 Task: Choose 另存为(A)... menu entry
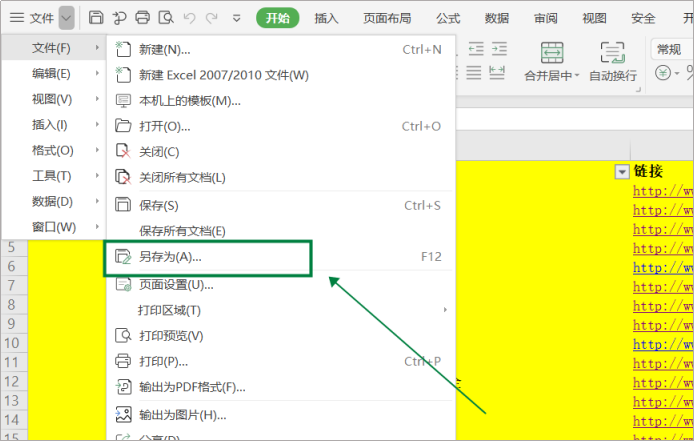281,257
